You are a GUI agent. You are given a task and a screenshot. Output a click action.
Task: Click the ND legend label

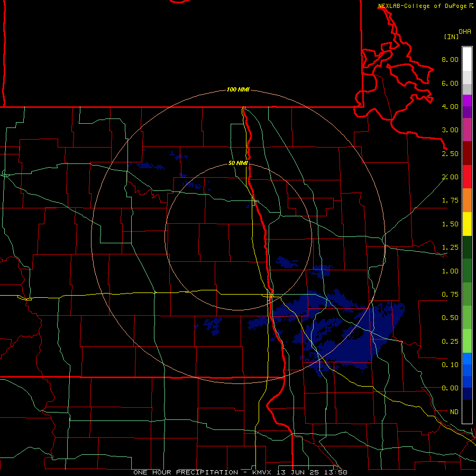pos(454,412)
